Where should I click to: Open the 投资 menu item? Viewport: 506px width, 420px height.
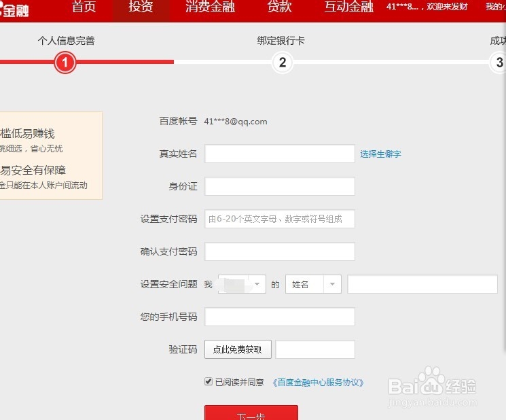click(x=141, y=7)
